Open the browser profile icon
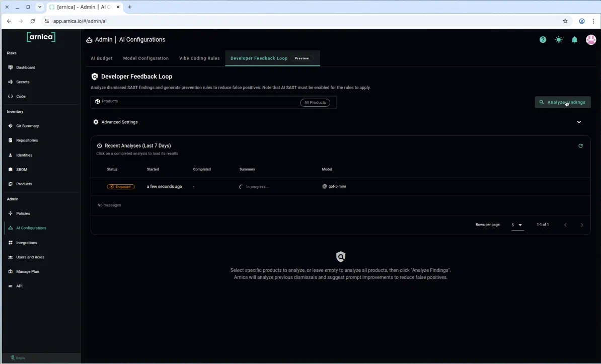Viewport: 601px width, 364px height. (x=581, y=21)
